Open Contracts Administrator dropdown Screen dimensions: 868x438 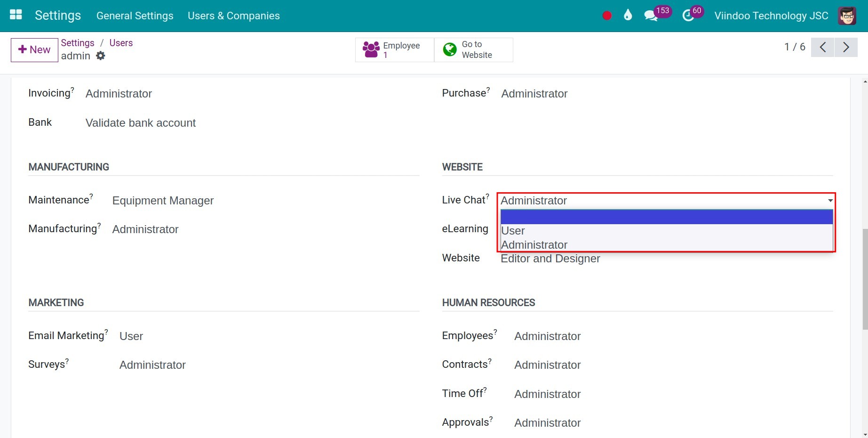point(674,365)
